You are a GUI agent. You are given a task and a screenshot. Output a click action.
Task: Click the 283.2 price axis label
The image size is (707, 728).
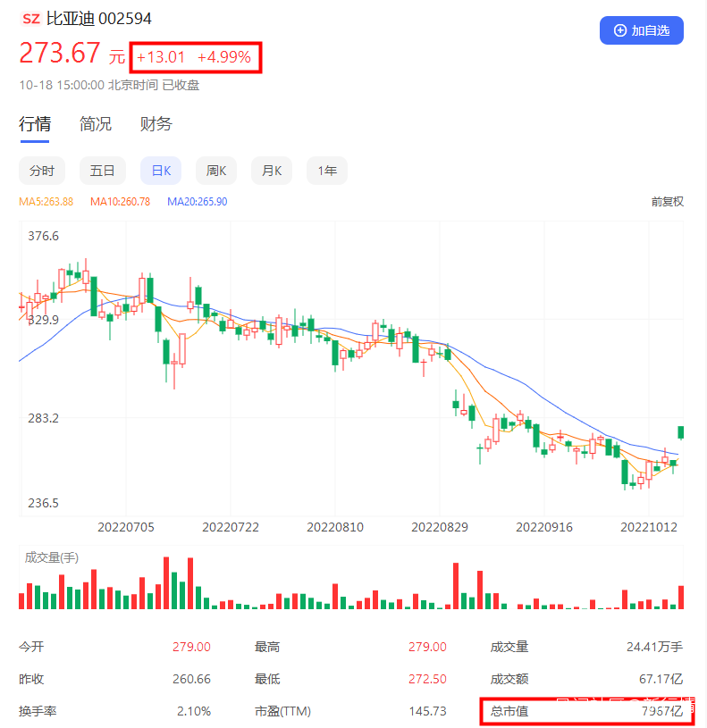click(43, 418)
